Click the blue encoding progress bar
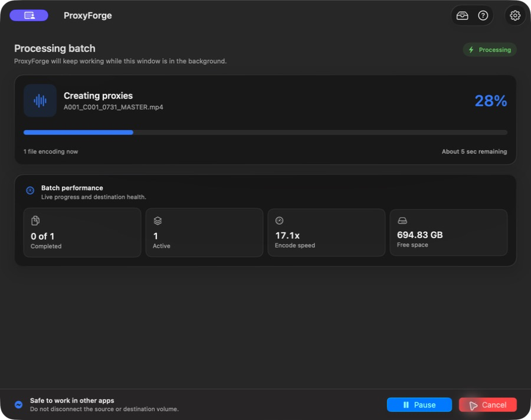531x420 pixels. pyautogui.click(x=265, y=133)
